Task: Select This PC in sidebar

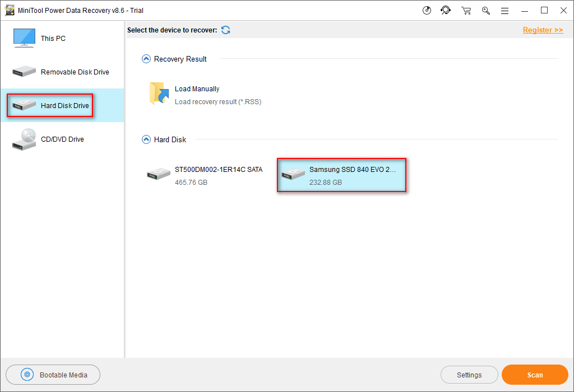Action: pyautogui.click(x=53, y=39)
